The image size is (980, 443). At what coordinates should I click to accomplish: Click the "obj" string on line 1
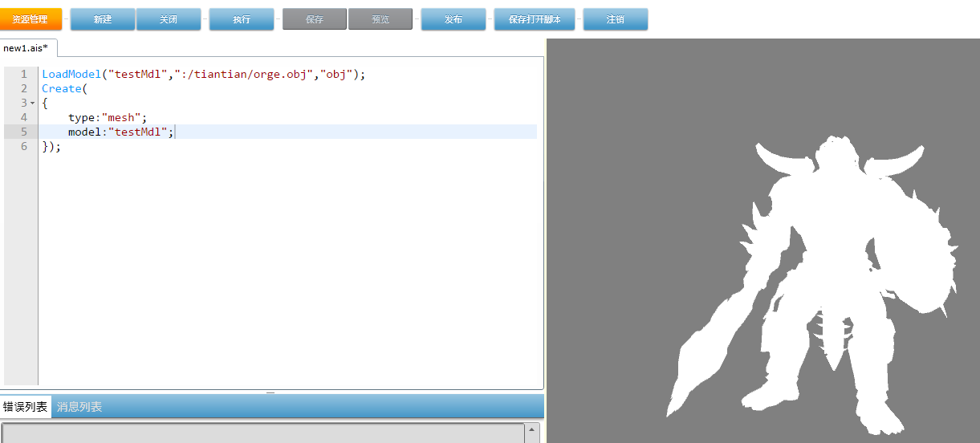point(336,74)
